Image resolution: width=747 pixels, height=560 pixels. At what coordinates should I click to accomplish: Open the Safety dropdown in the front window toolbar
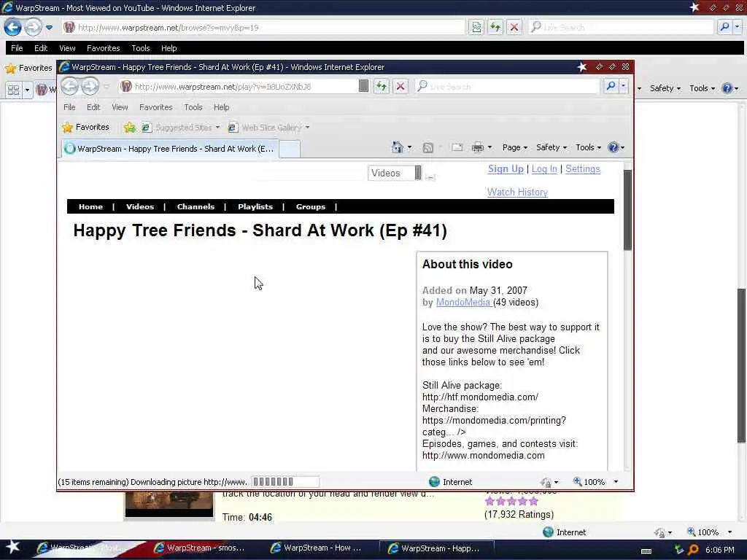[551, 147]
